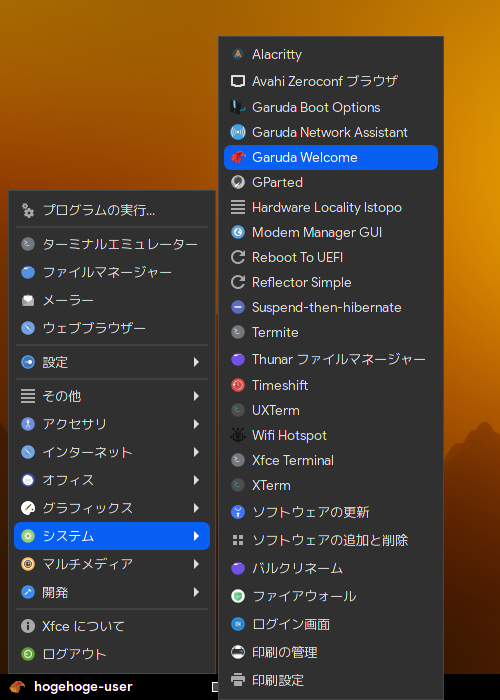Open the Xfce について entry
The image size is (500, 700).
point(112,626)
